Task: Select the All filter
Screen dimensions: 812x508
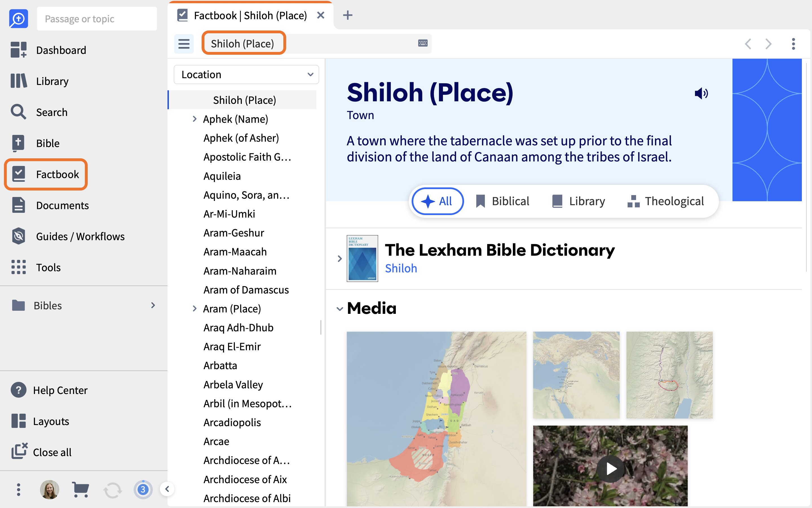Action: coord(438,201)
